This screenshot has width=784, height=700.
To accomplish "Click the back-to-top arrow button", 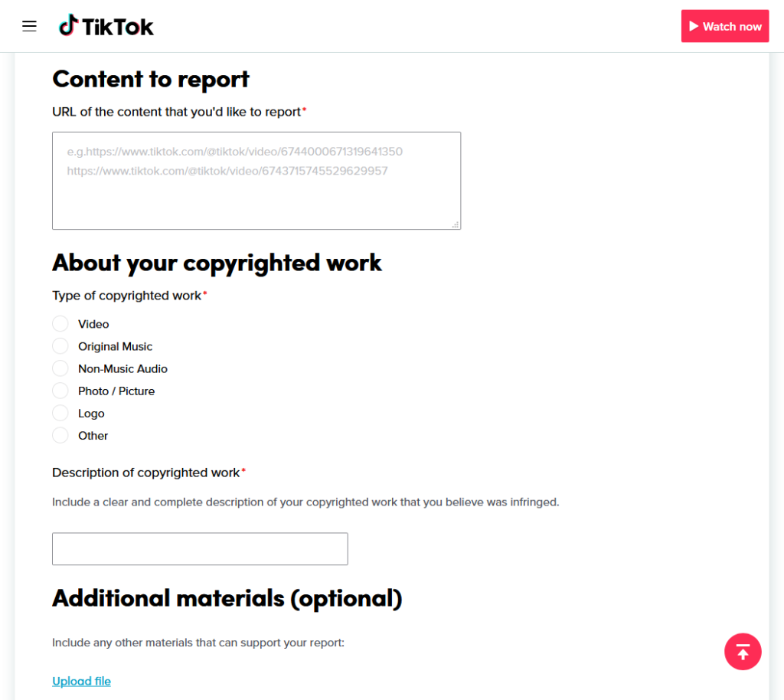I will [743, 652].
